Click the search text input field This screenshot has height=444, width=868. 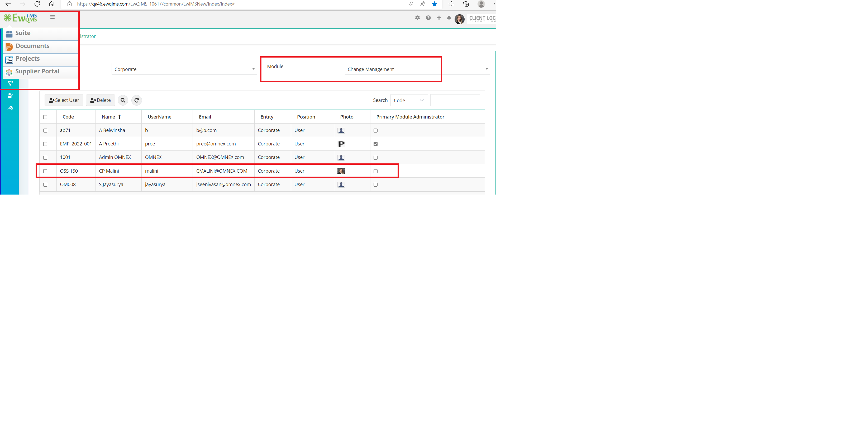455,100
